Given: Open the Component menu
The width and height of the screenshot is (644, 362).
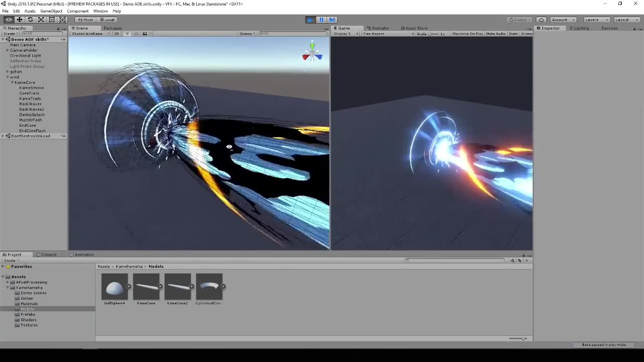Looking at the screenshot, I should 77,11.
